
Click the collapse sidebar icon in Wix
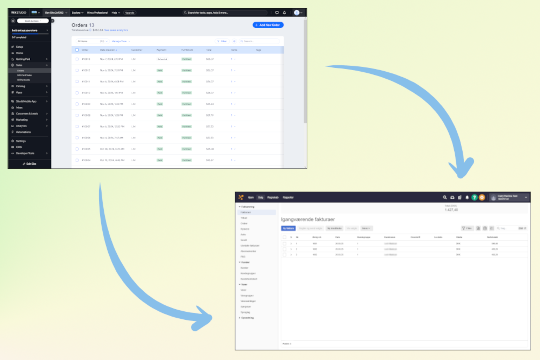pos(53,21)
